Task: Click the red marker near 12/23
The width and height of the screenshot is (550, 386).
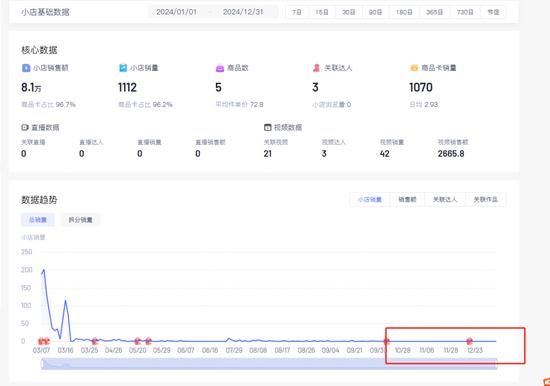Action: tap(469, 341)
